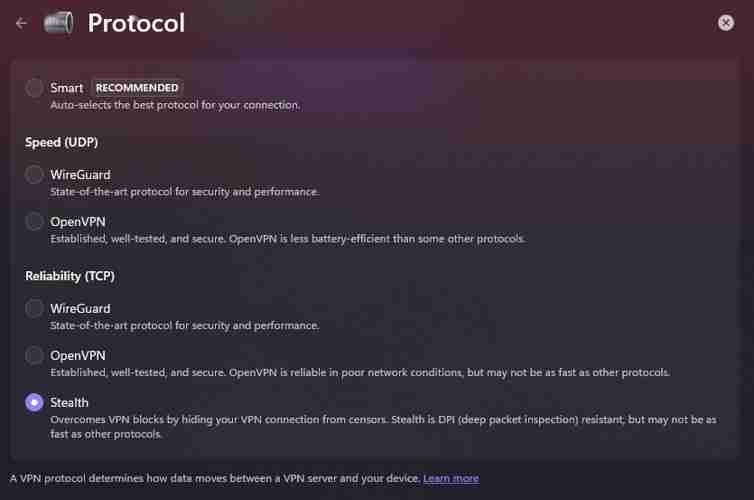Click the RECOMMENDED badge next to Smart
This screenshot has width=754, height=500.
(137, 87)
